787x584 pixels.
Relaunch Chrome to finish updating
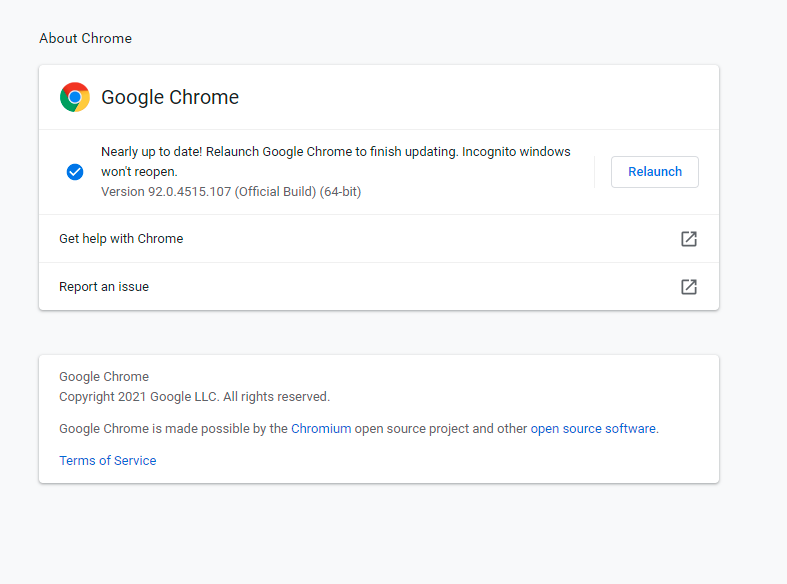[654, 172]
